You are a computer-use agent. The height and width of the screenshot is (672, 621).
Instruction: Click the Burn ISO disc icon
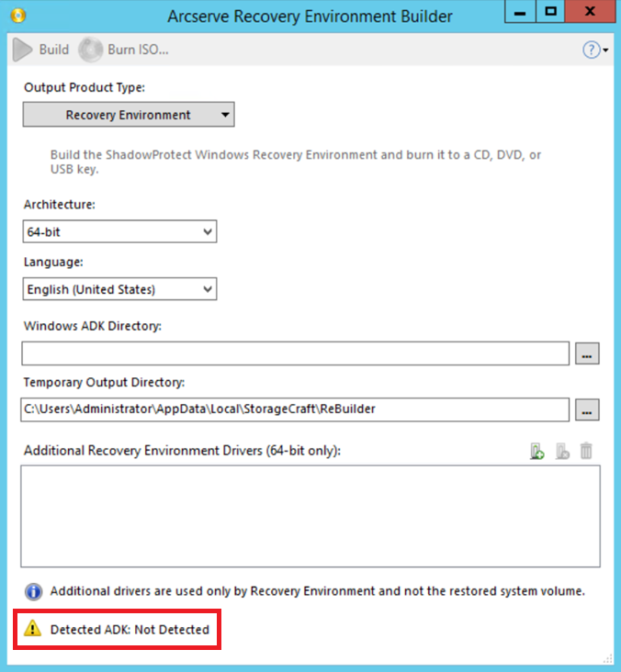(x=91, y=50)
